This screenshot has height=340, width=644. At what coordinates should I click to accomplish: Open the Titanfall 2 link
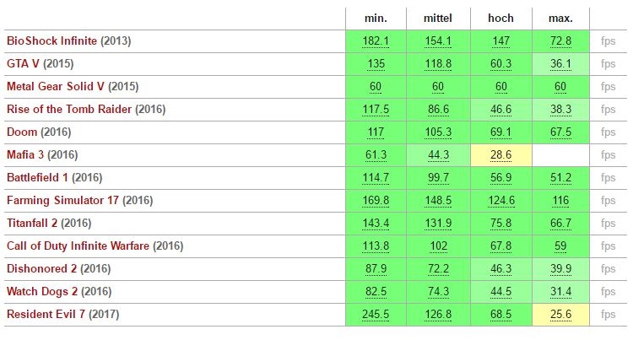35,223
